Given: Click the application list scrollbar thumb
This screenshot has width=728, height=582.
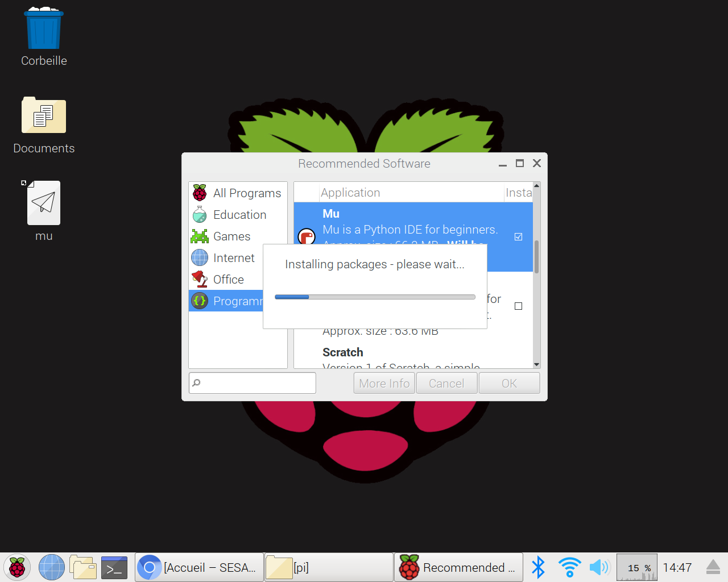Looking at the screenshot, I should pyautogui.click(x=536, y=256).
